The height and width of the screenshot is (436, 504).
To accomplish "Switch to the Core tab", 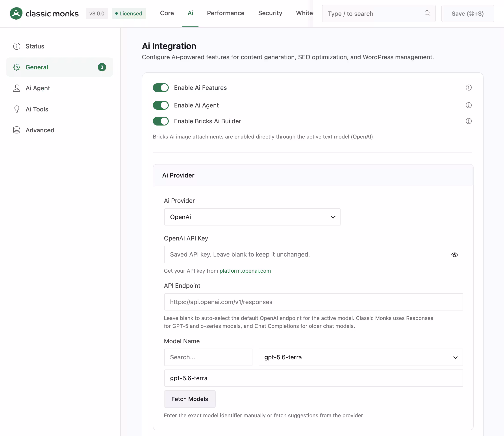I will point(167,13).
